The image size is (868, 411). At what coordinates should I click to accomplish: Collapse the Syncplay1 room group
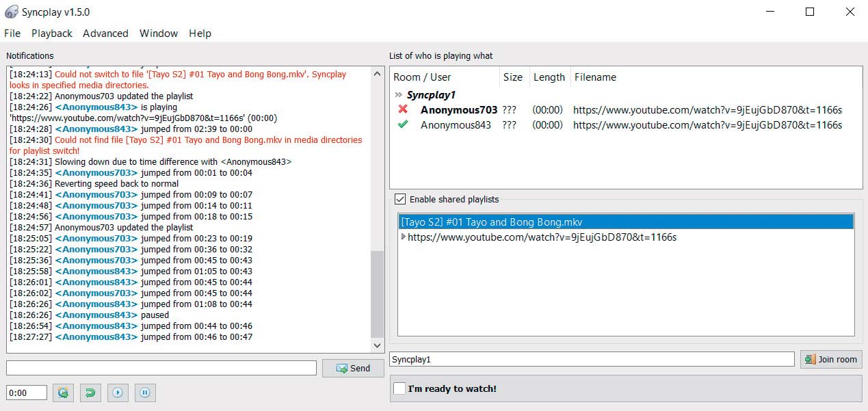[x=399, y=95]
